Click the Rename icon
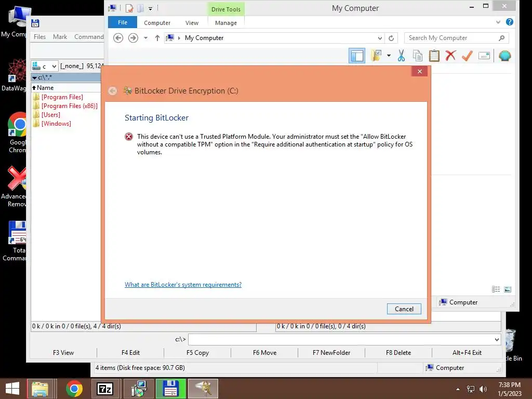 coord(484,55)
